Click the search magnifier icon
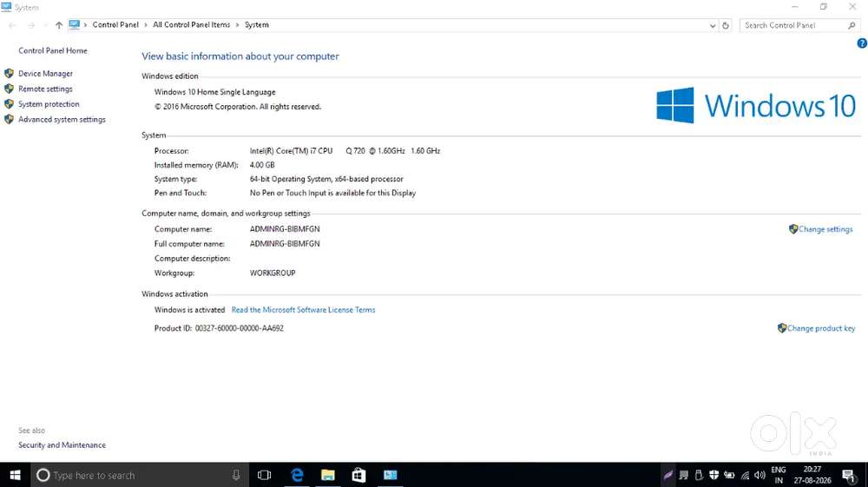 tap(852, 25)
